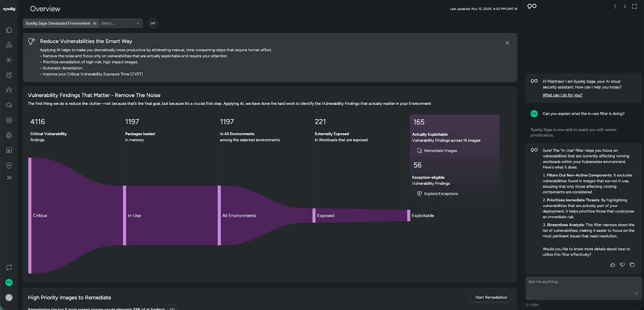The width and height of the screenshot is (644, 310).
Task: Focus the 'Ask me anything...' input field
Action: tap(584, 288)
